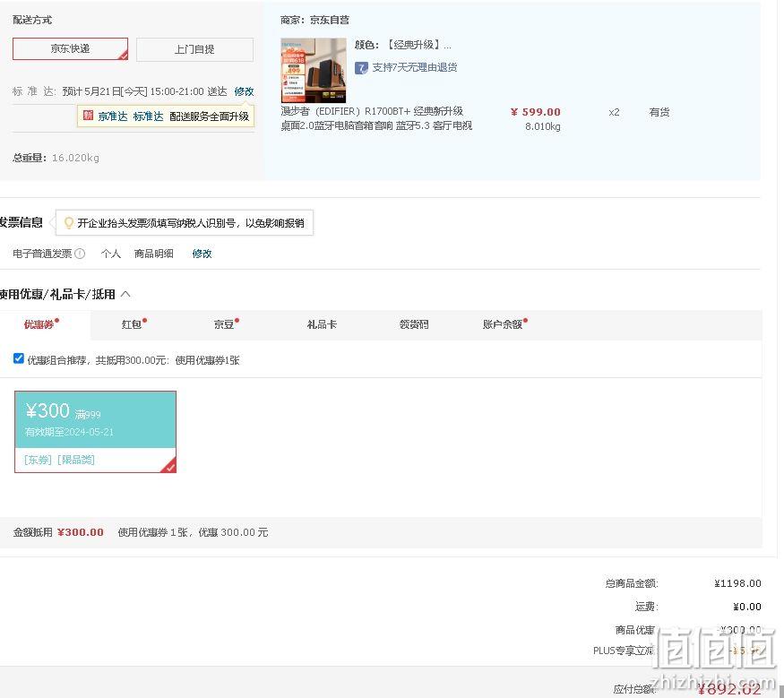This screenshot has width=784, height=698.
Task: Switch to the 礼品卡 tab
Action: 322,324
